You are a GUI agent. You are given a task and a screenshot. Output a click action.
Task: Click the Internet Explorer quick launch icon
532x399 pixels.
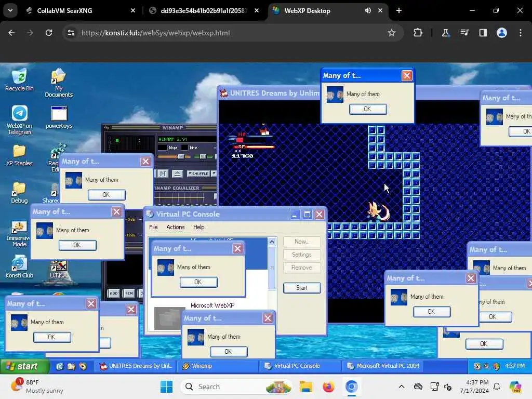point(59,366)
